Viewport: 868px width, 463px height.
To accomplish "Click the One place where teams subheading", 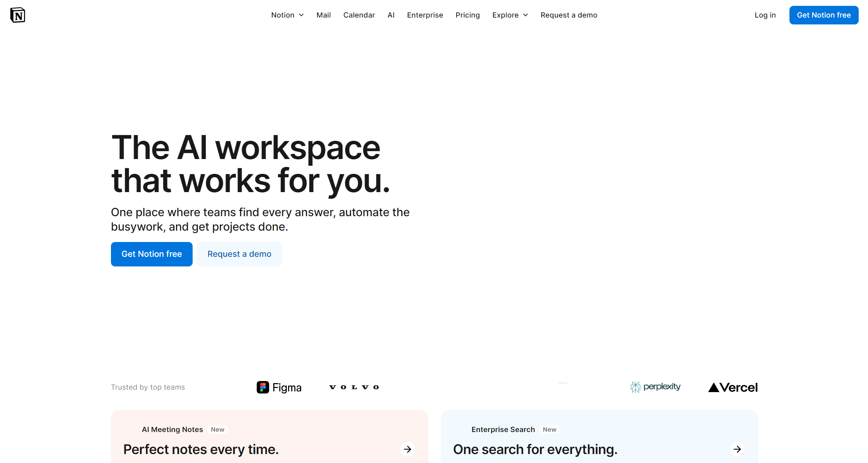I will (260, 220).
